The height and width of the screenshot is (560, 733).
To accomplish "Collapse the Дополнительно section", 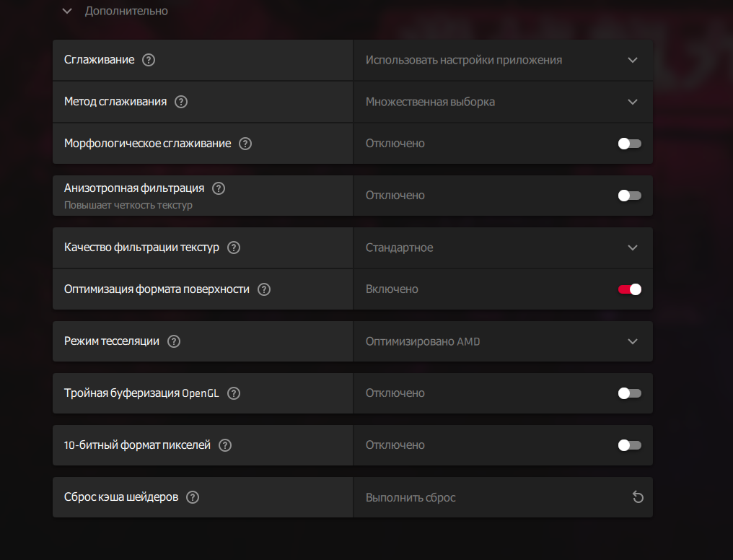I will (x=67, y=12).
